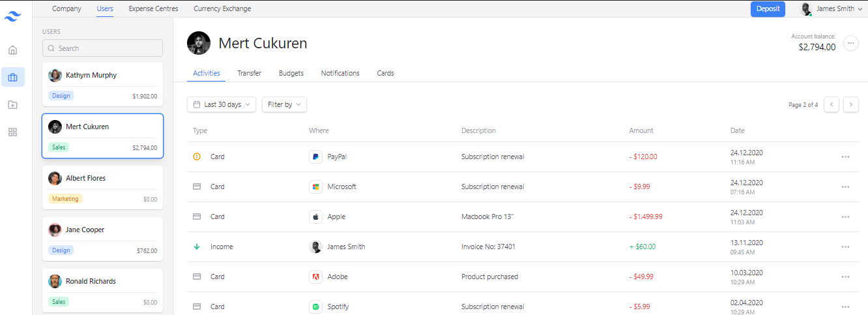Open account options ellipsis next to balance
Viewport: 868px width, 315px height.
[850, 43]
